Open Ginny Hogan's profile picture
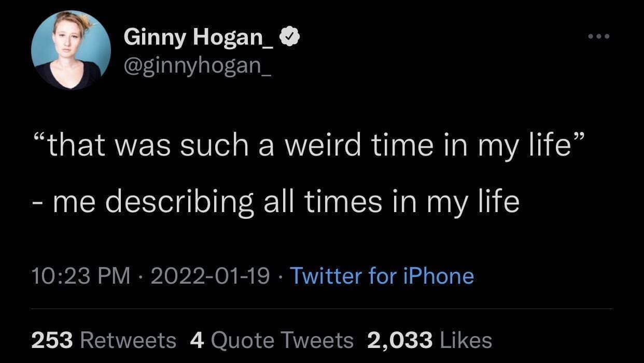This screenshot has width=644, height=363. click(71, 50)
